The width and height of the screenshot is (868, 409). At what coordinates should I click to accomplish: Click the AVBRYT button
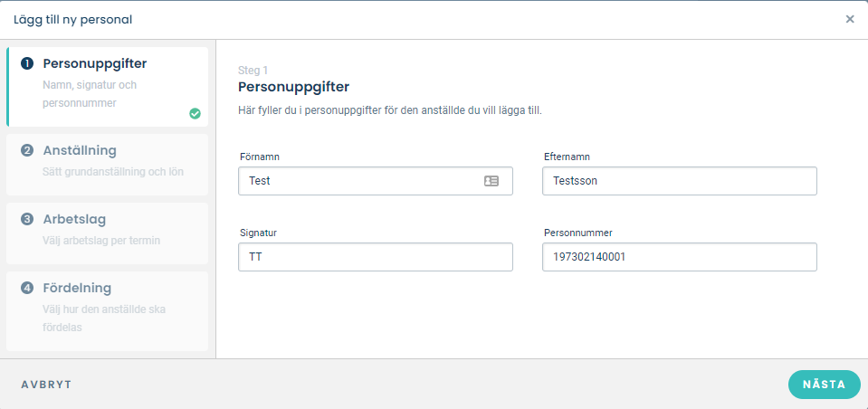(x=46, y=385)
